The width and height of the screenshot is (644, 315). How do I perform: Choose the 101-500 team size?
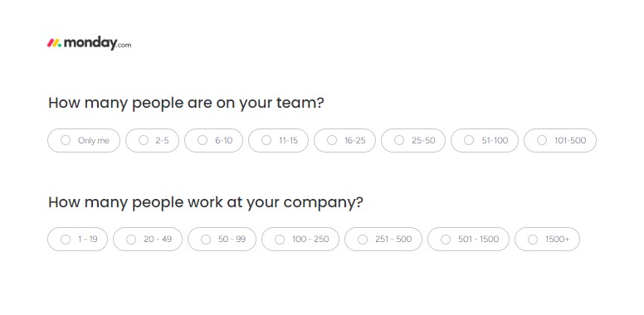click(x=560, y=141)
